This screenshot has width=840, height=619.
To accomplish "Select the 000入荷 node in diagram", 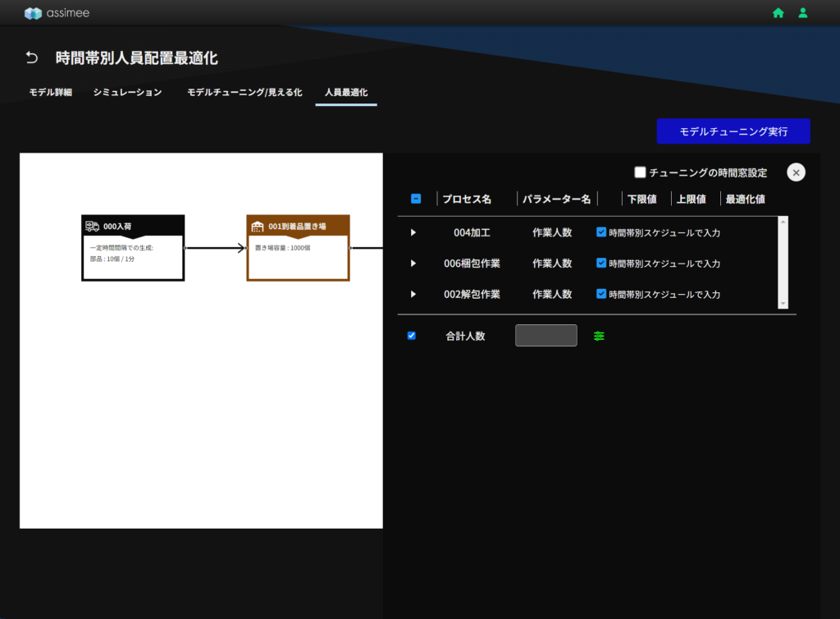I will coord(133,248).
